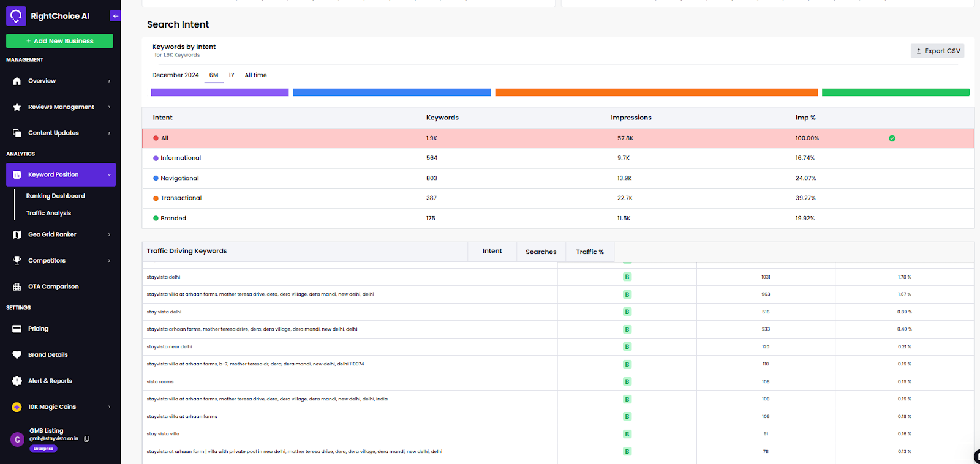Screen dimensions: 980x464
Task: Select the All intent row
Action: point(558,138)
